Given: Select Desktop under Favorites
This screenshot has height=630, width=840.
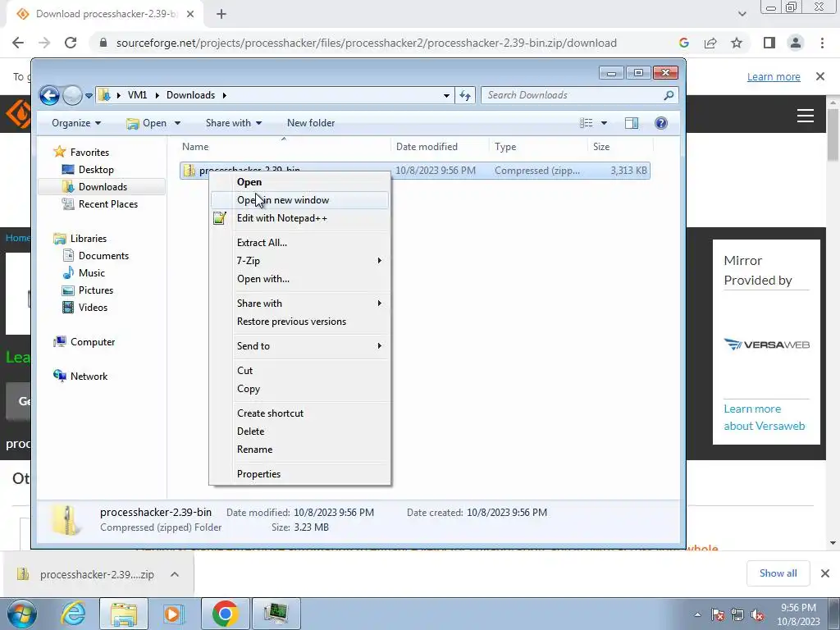Looking at the screenshot, I should [x=96, y=170].
